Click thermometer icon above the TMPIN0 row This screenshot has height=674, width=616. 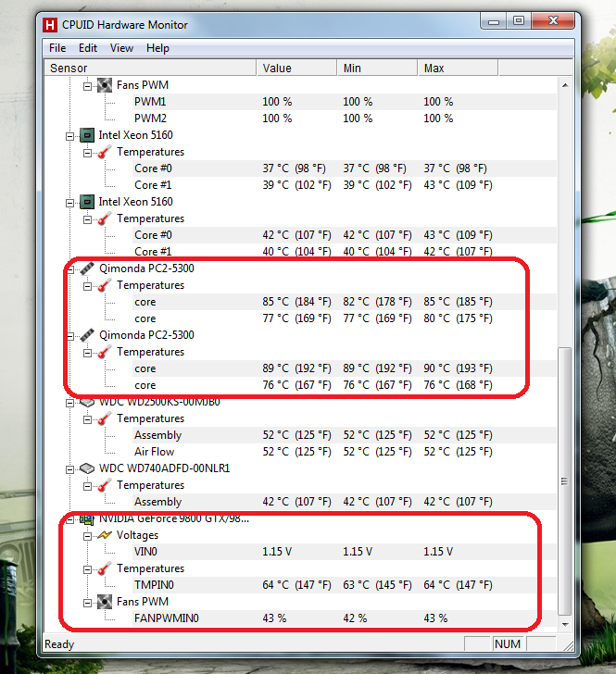pyautogui.click(x=105, y=568)
